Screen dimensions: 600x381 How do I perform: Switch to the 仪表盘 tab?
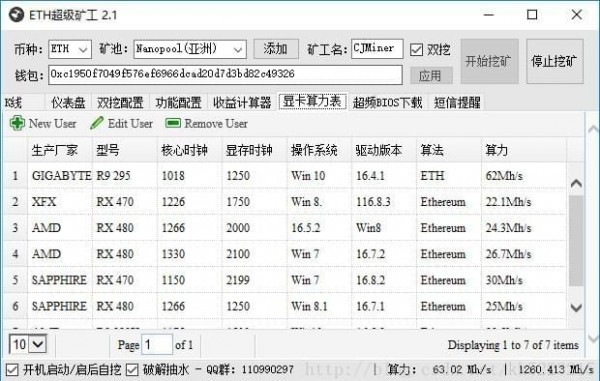pos(68,103)
